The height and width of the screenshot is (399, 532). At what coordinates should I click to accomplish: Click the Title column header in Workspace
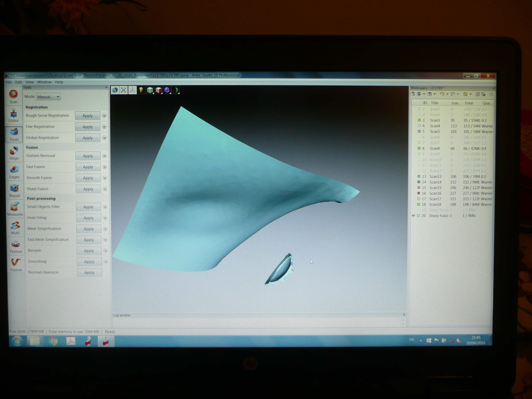coord(435,103)
